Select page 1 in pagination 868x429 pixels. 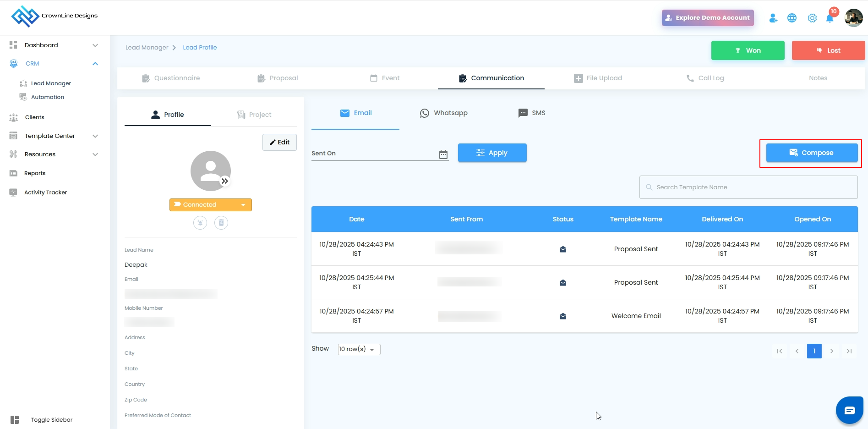(x=814, y=351)
